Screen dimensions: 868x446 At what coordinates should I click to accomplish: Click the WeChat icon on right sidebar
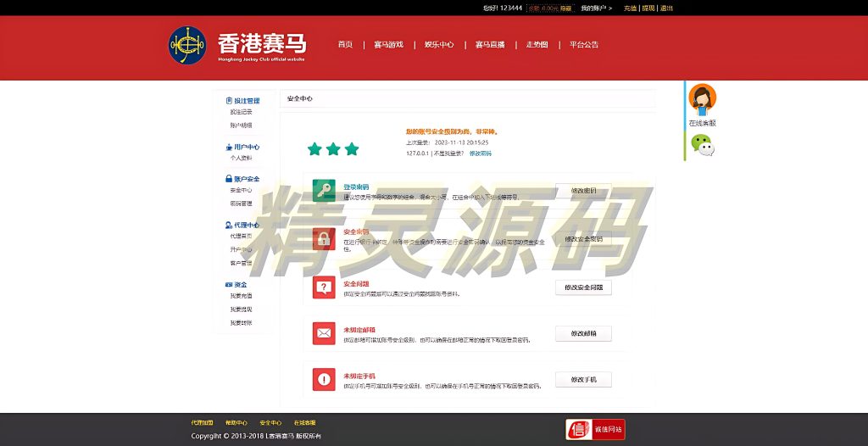click(703, 145)
